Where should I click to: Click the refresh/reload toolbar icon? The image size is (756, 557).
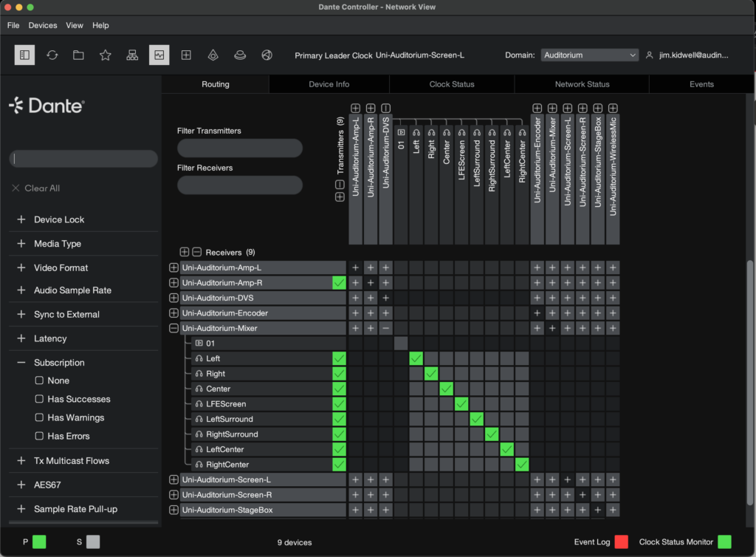(x=52, y=55)
